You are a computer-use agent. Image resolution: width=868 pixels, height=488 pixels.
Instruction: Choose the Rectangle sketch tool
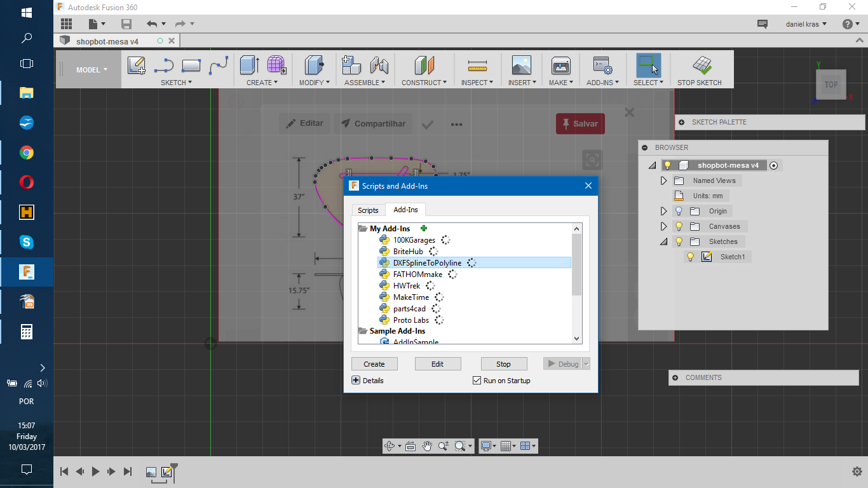(191, 65)
